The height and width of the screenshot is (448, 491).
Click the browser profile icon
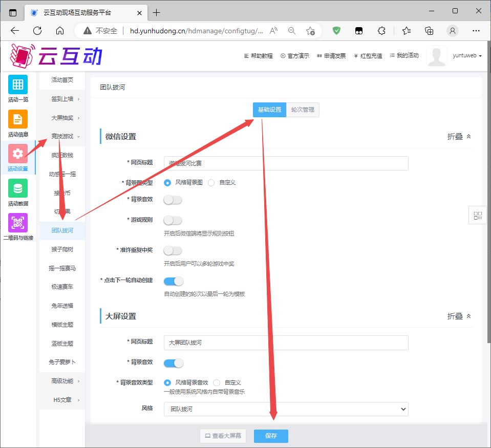pos(453,31)
